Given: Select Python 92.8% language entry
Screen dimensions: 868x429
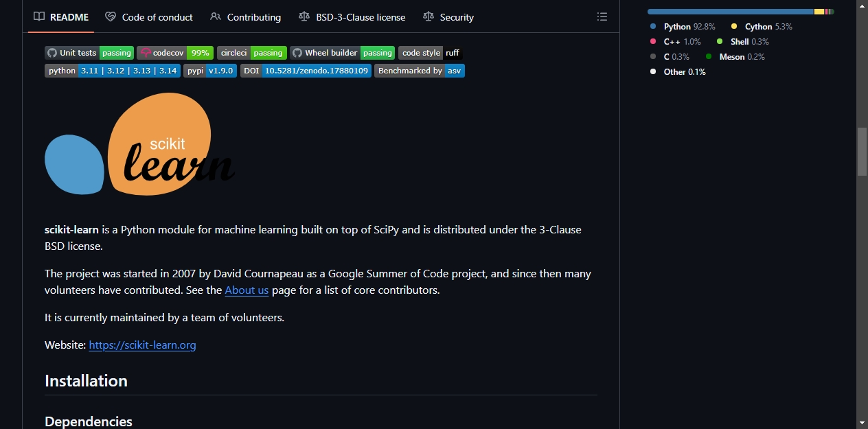Looking at the screenshot, I should point(683,27).
